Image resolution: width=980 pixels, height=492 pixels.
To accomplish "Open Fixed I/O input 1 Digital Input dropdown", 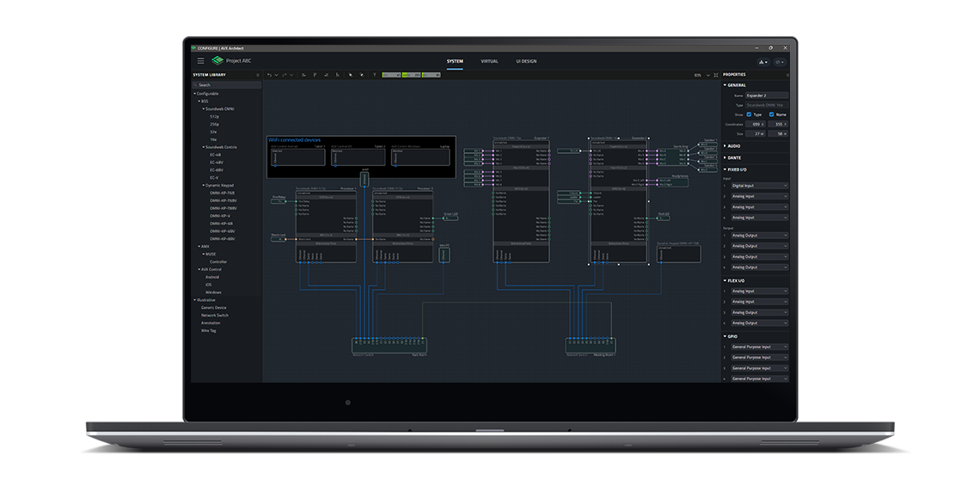I will pyautogui.click(x=759, y=186).
